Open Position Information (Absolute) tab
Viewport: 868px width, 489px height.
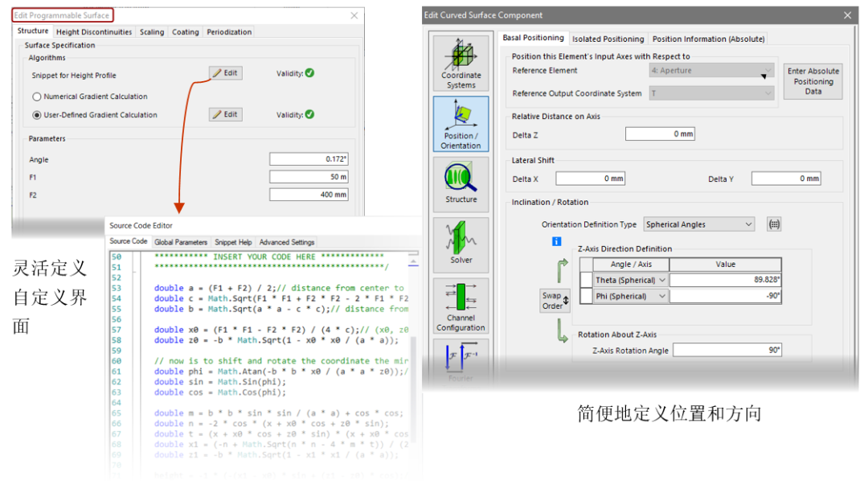[708, 39]
